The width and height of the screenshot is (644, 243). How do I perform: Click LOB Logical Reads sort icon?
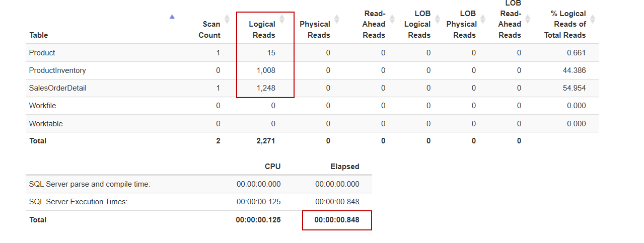click(437, 19)
